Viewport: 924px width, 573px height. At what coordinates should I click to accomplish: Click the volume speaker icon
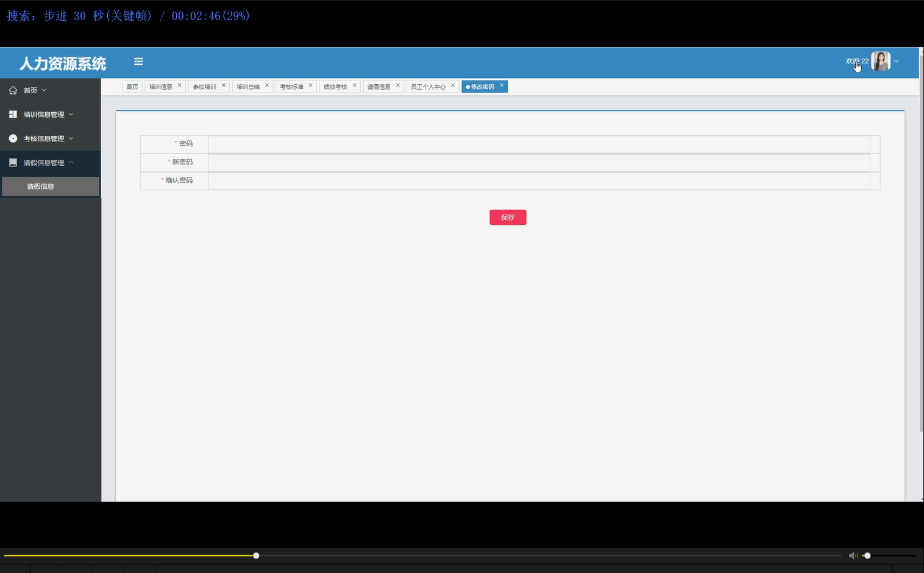[x=853, y=555]
